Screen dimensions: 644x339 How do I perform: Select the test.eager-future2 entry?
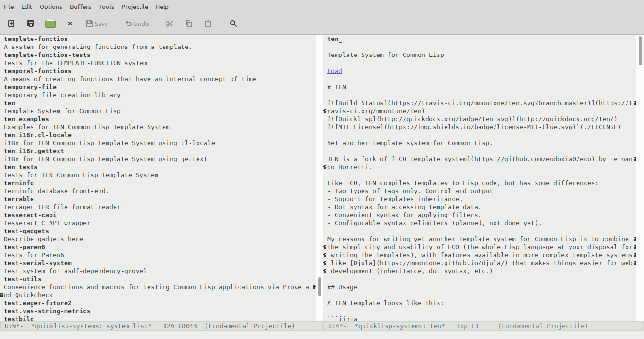(38, 303)
